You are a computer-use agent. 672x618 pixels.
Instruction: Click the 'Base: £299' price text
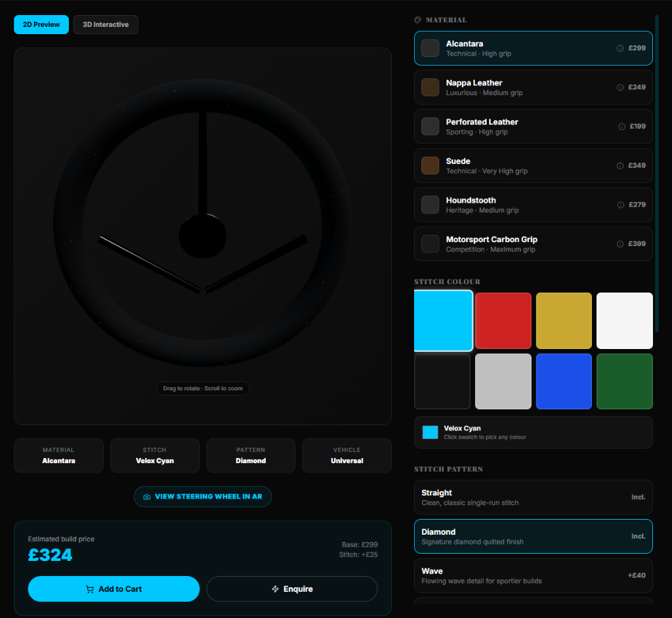360,545
